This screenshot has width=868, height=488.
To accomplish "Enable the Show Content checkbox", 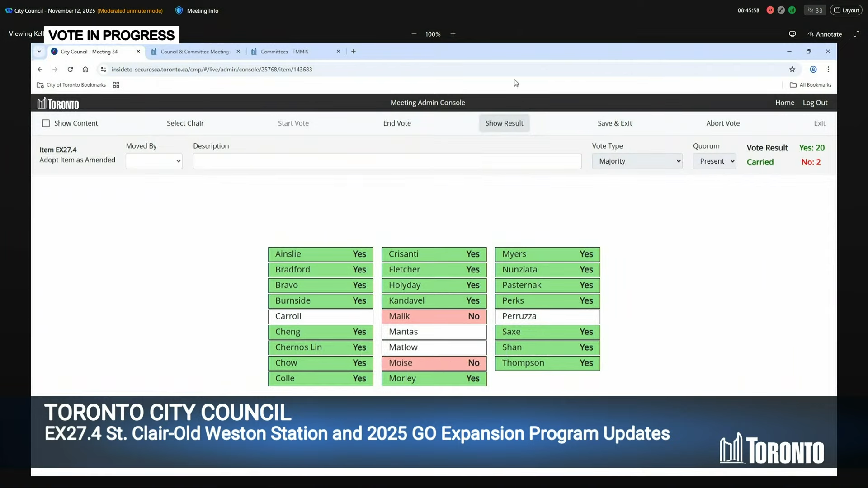I will click(x=46, y=123).
